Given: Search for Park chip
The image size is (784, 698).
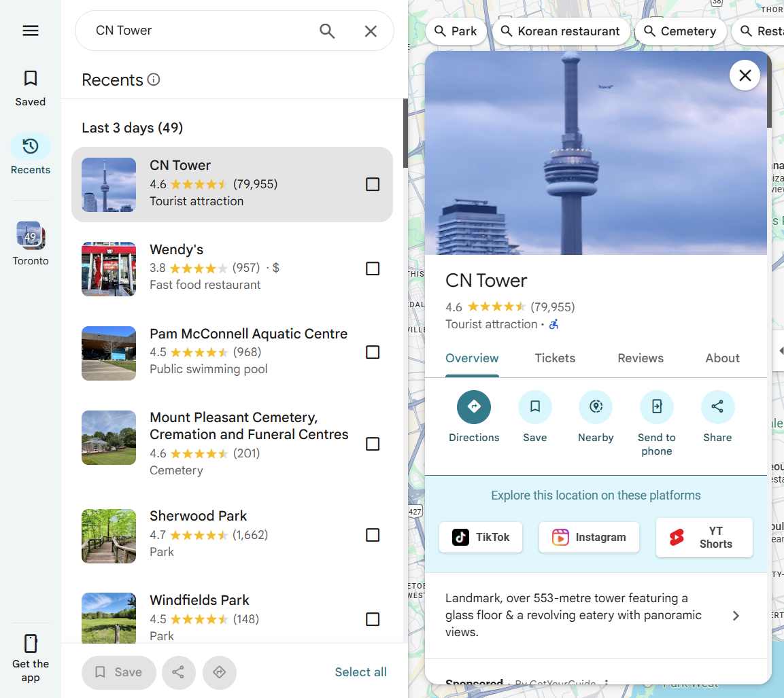Looking at the screenshot, I should click(x=456, y=31).
